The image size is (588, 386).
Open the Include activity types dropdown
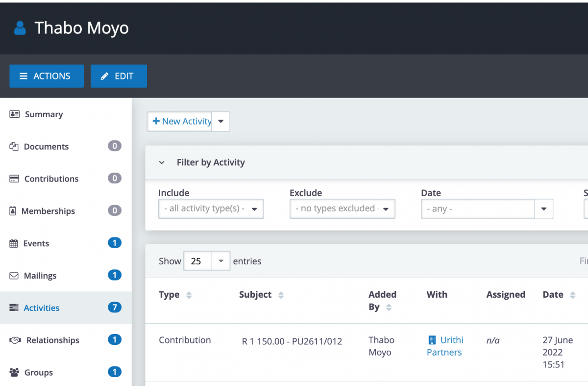point(211,208)
